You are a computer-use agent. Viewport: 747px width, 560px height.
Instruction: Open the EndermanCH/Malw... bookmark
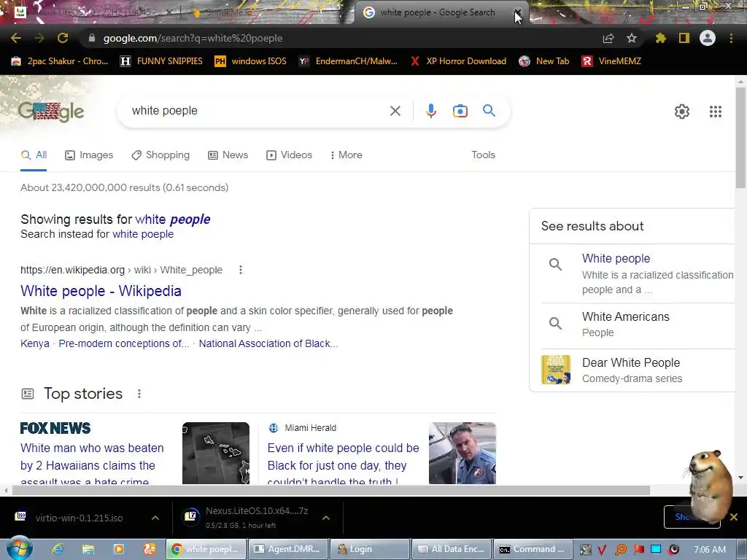pyautogui.click(x=348, y=61)
